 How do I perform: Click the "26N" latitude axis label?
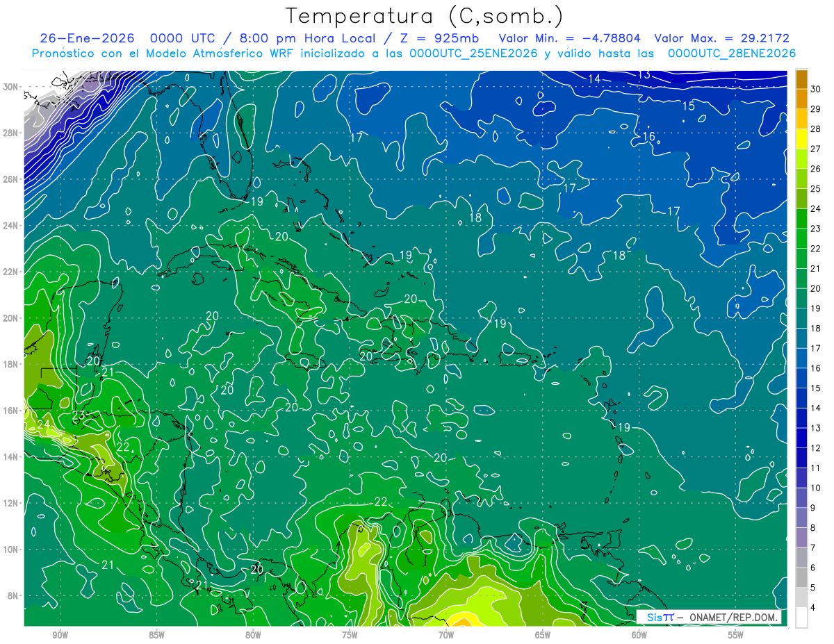coord(11,179)
